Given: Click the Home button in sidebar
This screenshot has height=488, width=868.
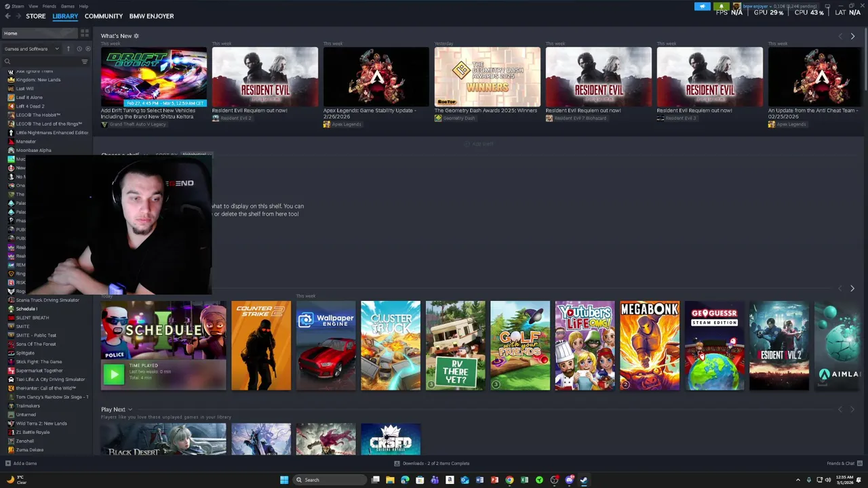Looking at the screenshot, I should (x=39, y=33).
